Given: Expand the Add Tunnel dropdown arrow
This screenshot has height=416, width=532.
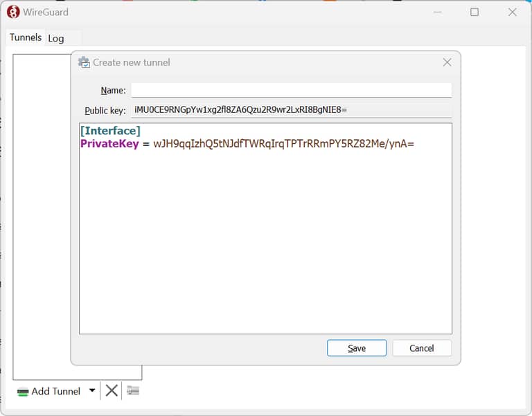Looking at the screenshot, I should click(92, 390).
